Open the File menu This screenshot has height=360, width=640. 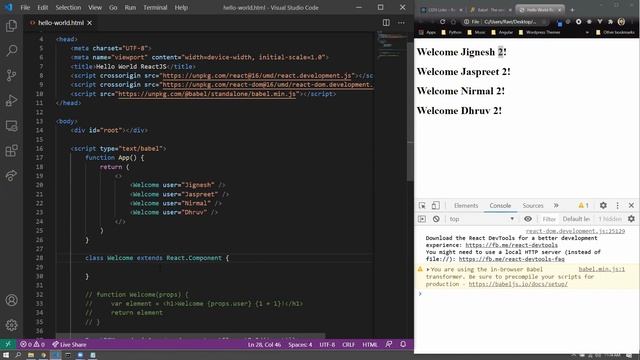point(25,7)
